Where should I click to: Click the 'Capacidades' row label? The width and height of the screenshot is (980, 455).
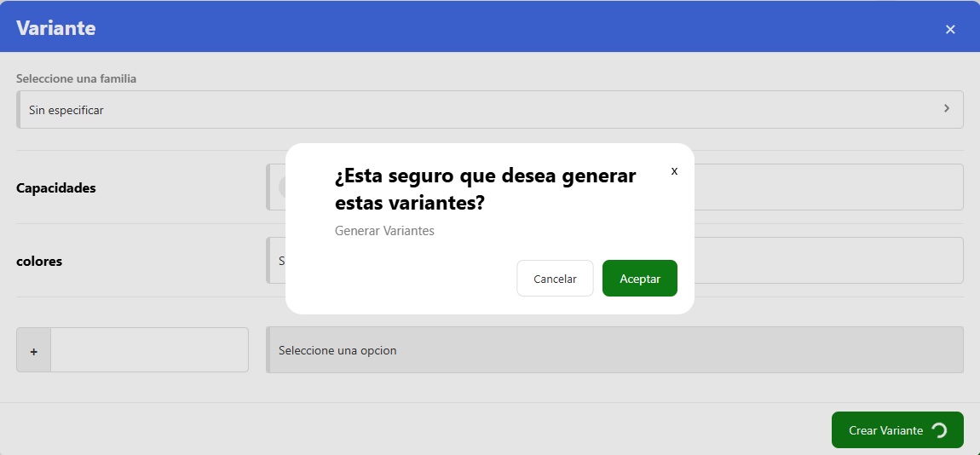coord(56,188)
